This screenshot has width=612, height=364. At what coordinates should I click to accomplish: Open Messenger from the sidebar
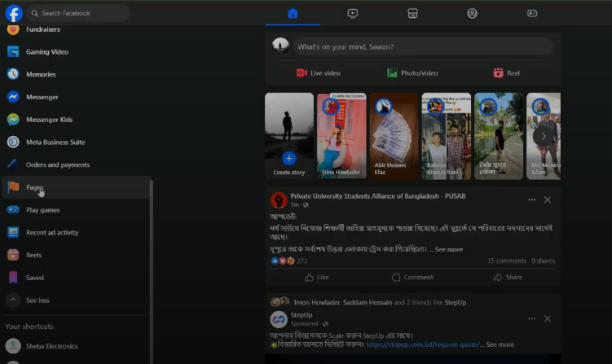click(42, 97)
